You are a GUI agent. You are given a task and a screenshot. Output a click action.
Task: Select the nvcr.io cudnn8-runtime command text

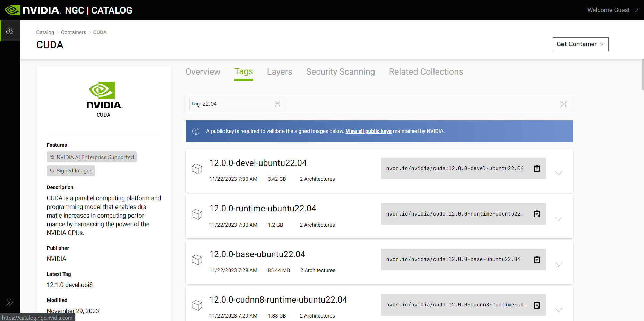click(456, 305)
